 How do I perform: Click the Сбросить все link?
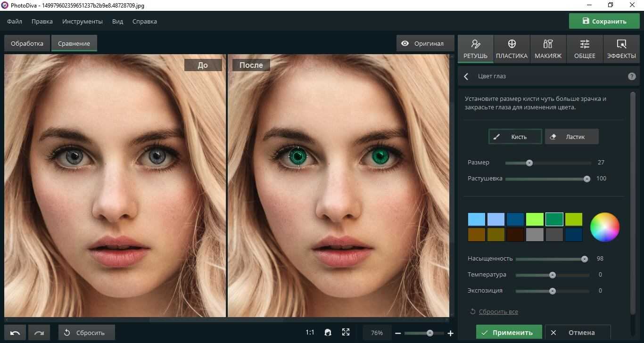click(x=498, y=311)
